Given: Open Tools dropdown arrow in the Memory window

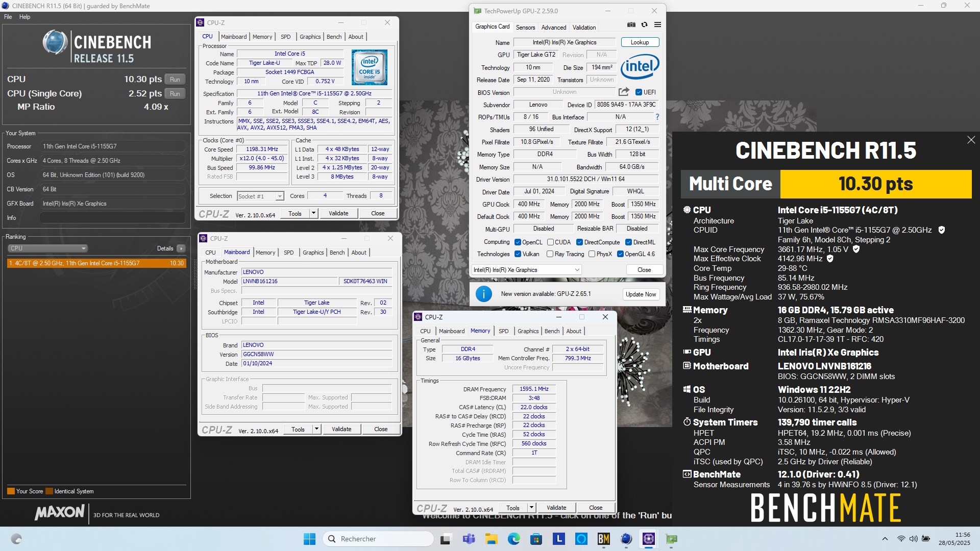Looking at the screenshot, I should click(531, 508).
